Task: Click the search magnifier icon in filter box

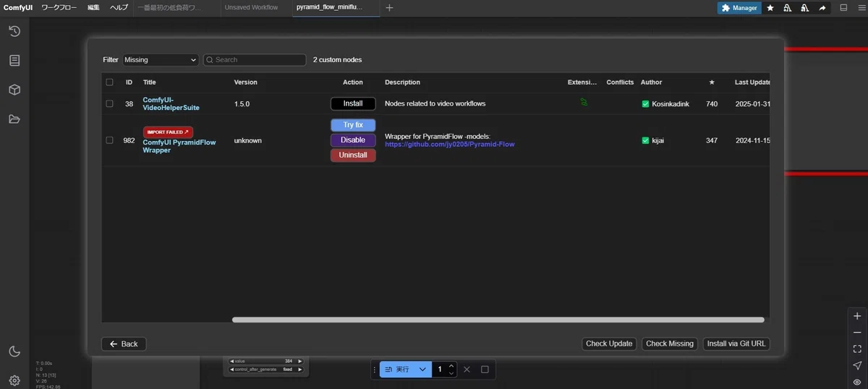Action: (x=209, y=60)
